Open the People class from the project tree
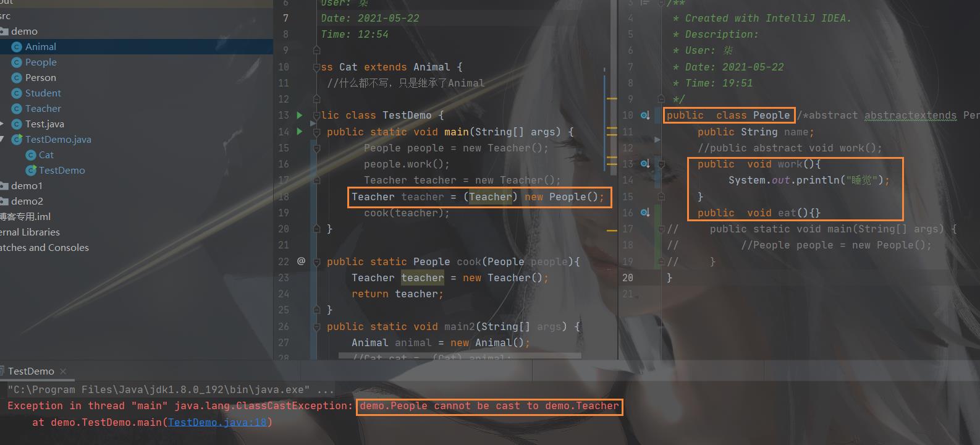 (41, 62)
